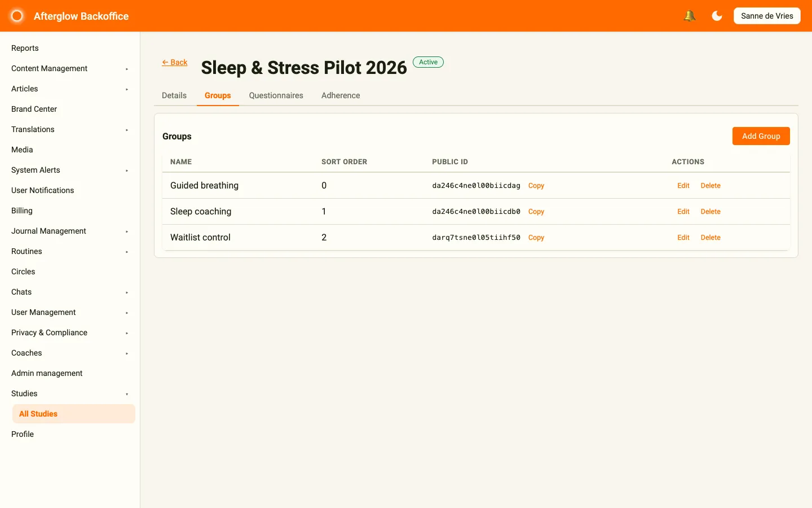Click public ID da246c4ne0l00biicdag
Image resolution: width=812 pixels, height=508 pixels.
pos(476,186)
